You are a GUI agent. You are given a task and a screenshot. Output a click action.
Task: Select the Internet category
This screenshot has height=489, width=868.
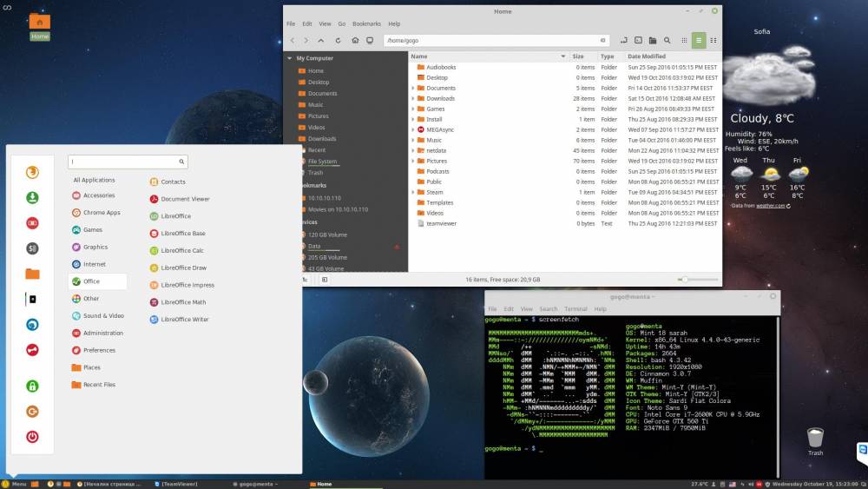coord(94,264)
